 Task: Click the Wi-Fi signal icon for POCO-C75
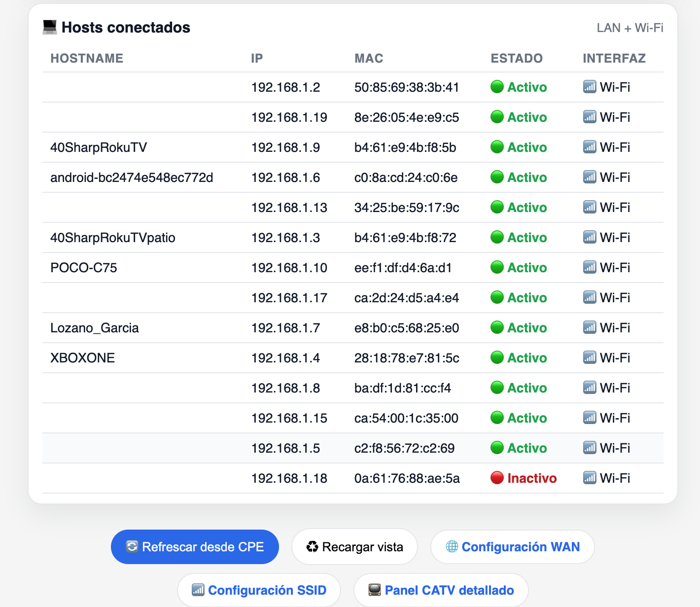(x=590, y=267)
